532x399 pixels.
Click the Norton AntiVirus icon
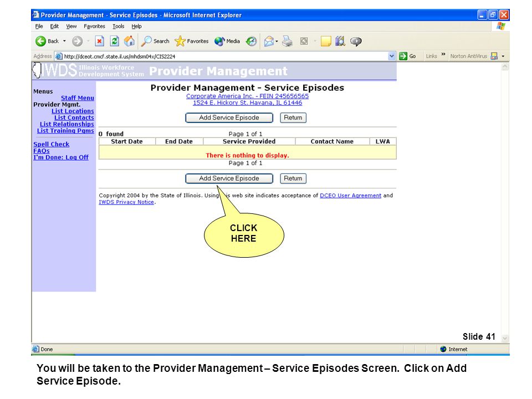(x=494, y=57)
